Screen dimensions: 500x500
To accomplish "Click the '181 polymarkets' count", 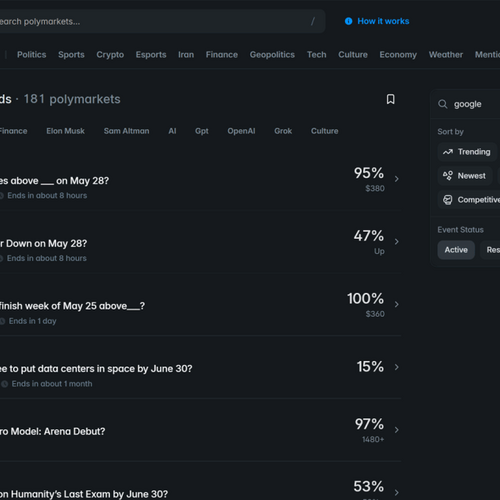I will (x=72, y=99).
